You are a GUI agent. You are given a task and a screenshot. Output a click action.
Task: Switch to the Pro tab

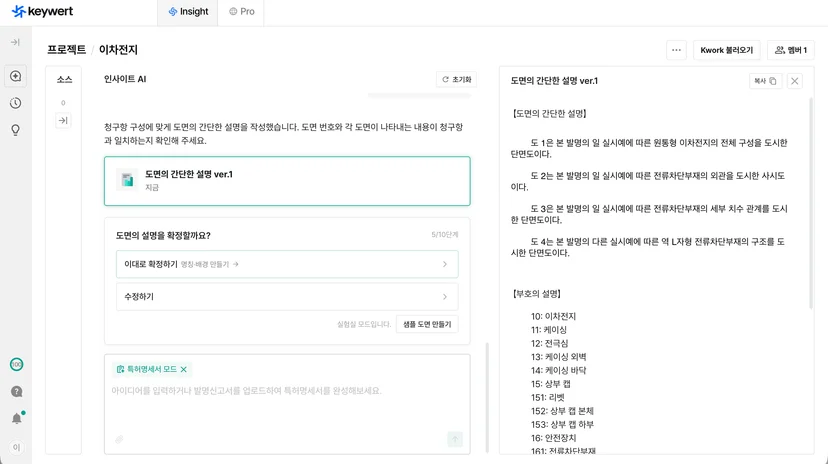pyautogui.click(x=242, y=12)
